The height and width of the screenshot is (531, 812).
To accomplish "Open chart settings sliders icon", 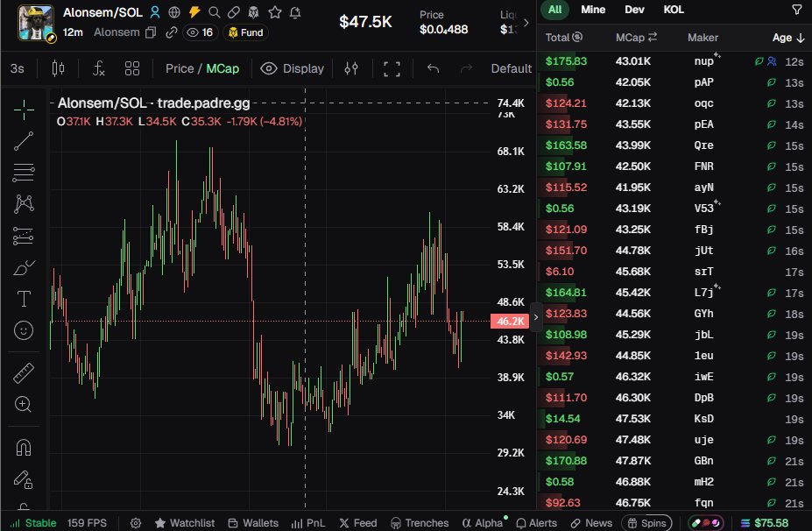I will pyautogui.click(x=351, y=68).
